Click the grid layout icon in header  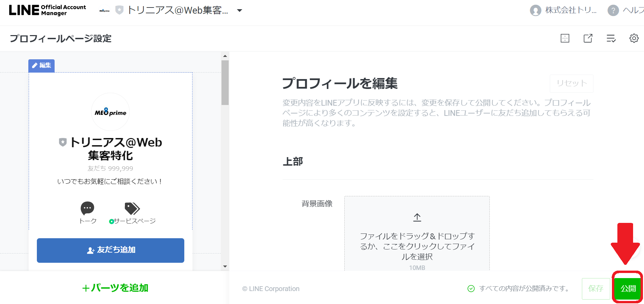(565, 38)
